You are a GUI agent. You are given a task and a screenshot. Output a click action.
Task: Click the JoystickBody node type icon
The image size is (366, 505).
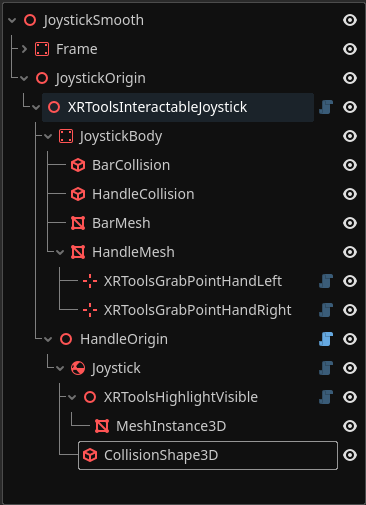66,136
